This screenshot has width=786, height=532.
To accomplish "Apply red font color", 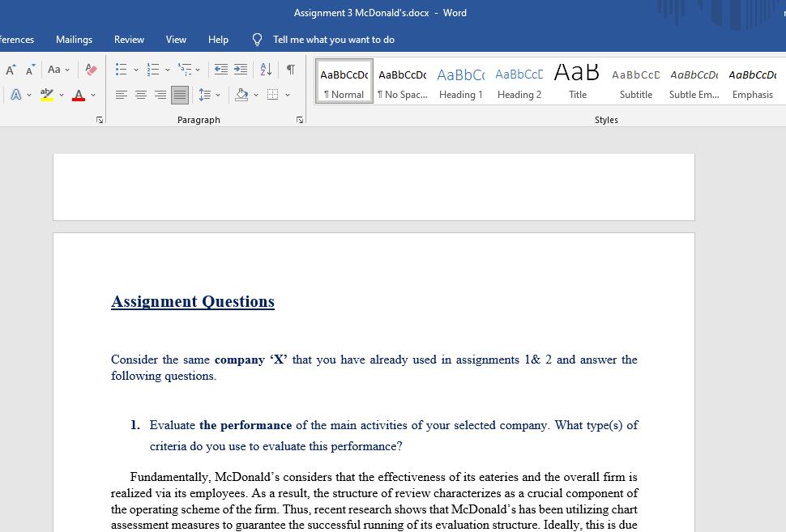I will 79,95.
